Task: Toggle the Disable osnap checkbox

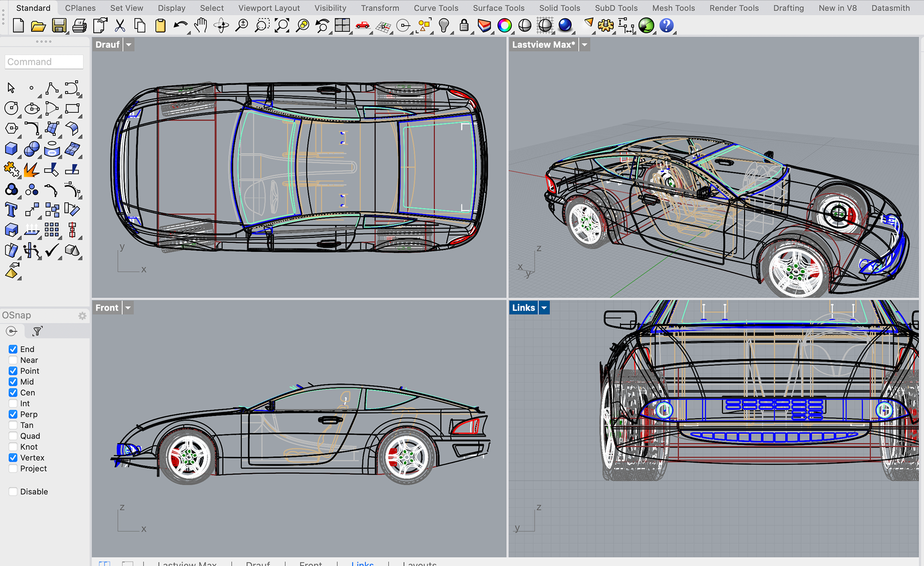Action: (x=13, y=491)
